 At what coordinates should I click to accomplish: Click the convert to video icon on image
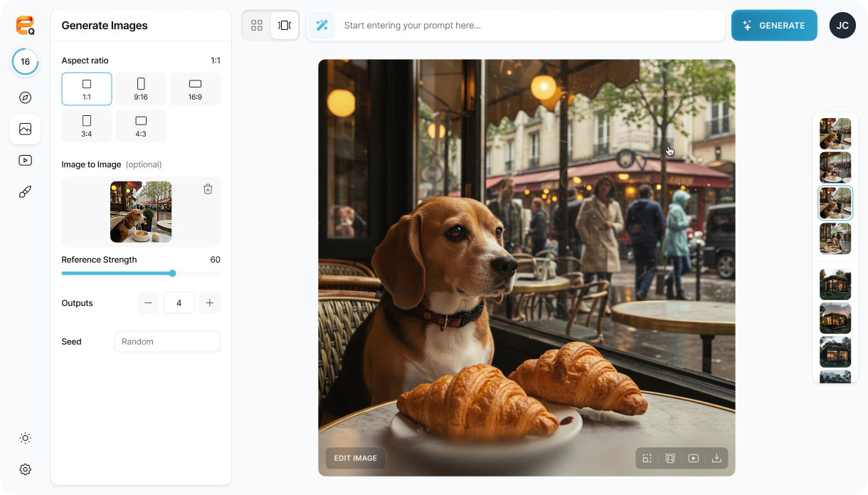coord(693,459)
